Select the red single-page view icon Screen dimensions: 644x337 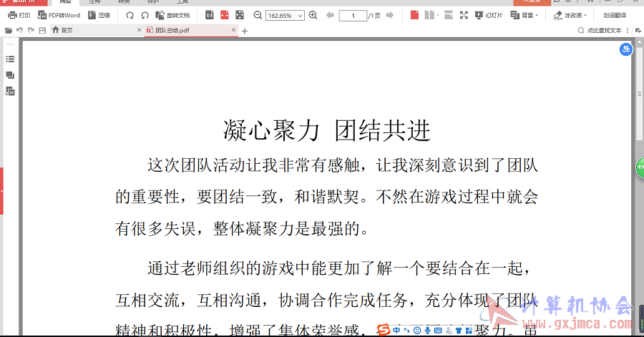point(415,15)
